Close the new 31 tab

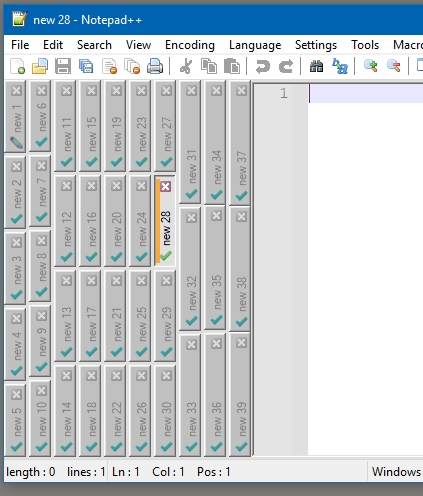(191, 90)
